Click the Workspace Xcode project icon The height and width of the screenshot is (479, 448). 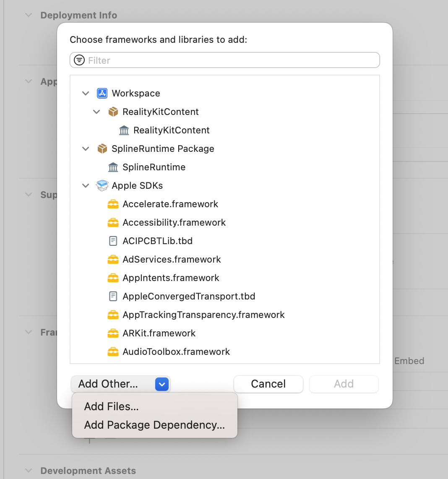(x=102, y=93)
